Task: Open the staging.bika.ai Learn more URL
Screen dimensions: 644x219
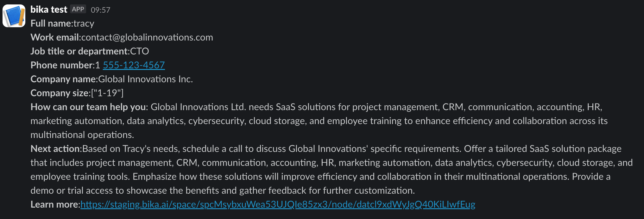Action: 278,204
